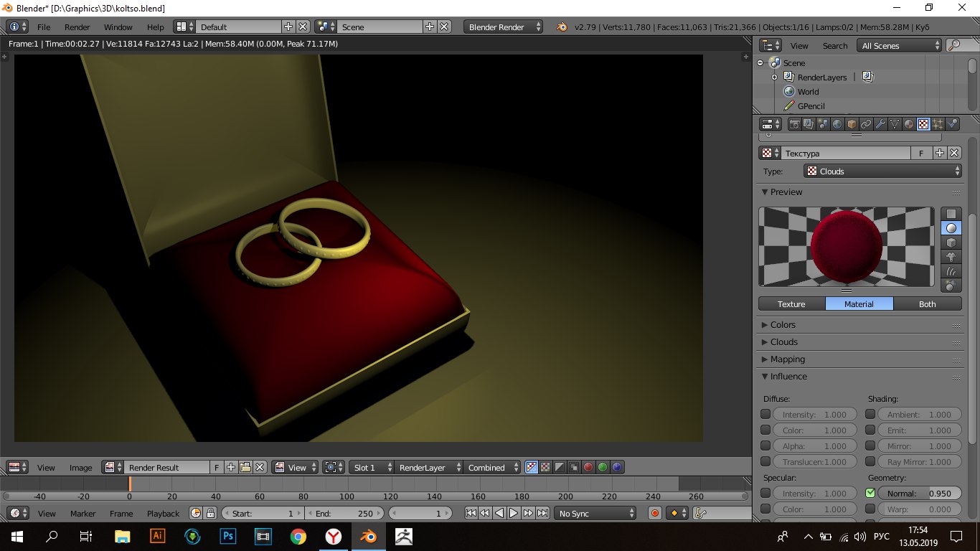Open Illustrator from the taskbar
The height and width of the screenshot is (551, 980).
(x=158, y=536)
